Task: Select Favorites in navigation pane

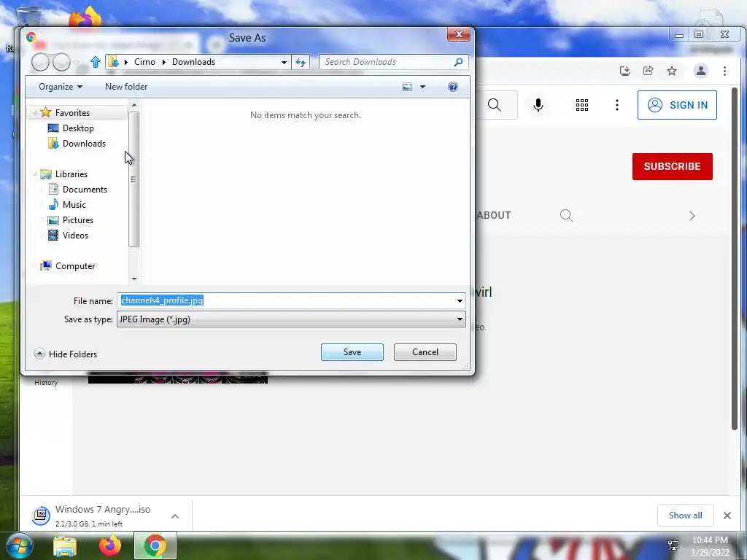Action: [72, 113]
